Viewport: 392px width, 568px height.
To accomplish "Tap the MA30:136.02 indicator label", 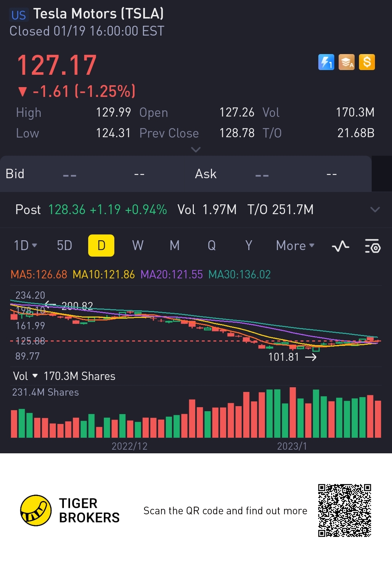I will point(240,274).
